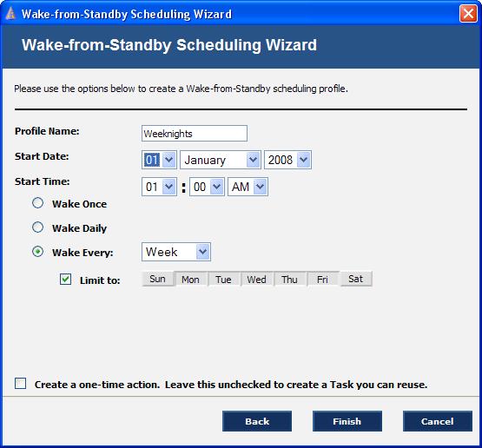Toggle the Sun day button
Image resolution: width=482 pixels, height=448 pixels.
click(x=158, y=279)
